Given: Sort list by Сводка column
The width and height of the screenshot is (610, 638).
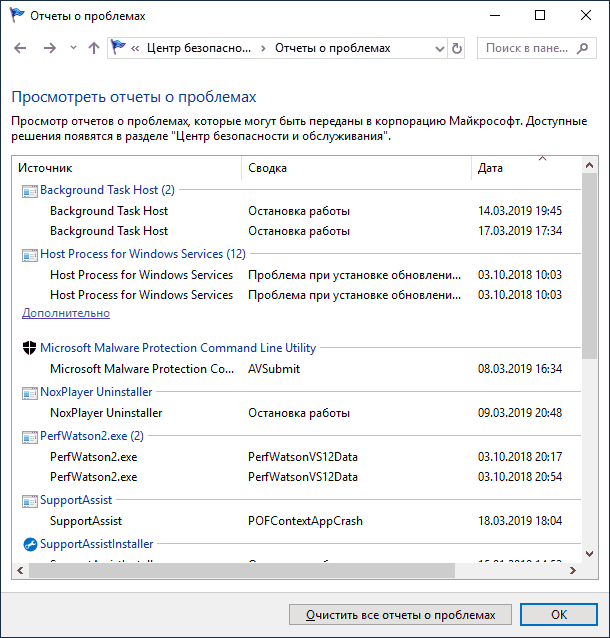Looking at the screenshot, I should coord(356,168).
